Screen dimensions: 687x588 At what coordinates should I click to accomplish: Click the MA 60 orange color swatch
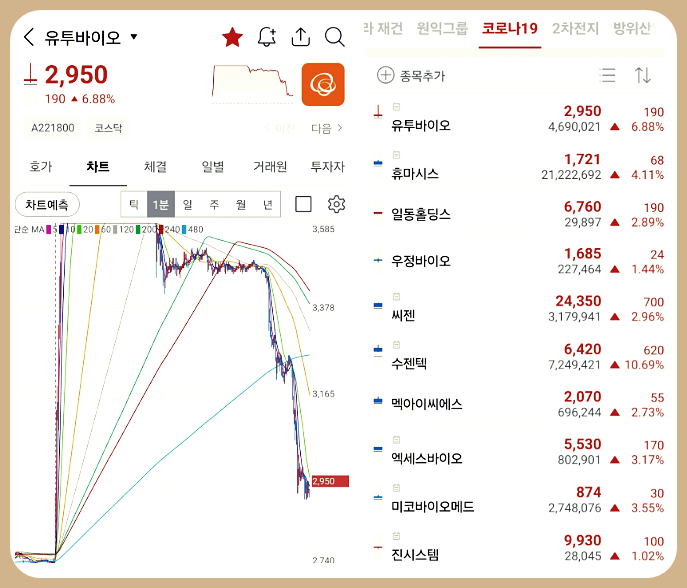[x=98, y=230]
